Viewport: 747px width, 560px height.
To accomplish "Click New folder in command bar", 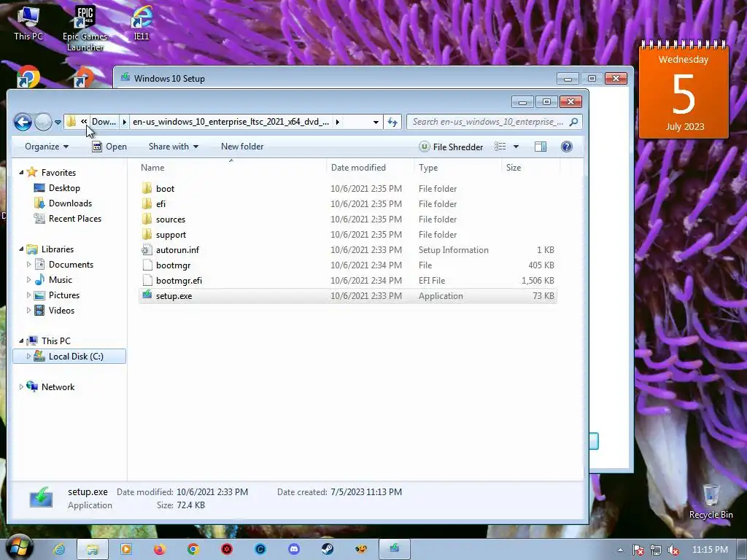I will [x=242, y=147].
